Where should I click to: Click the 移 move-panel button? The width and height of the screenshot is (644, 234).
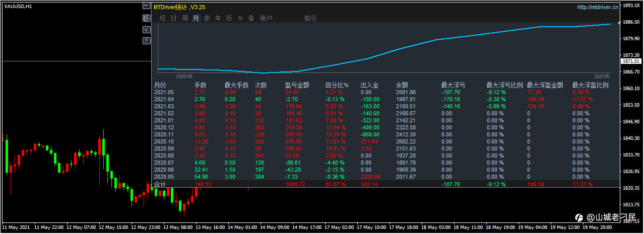[146, 18]
